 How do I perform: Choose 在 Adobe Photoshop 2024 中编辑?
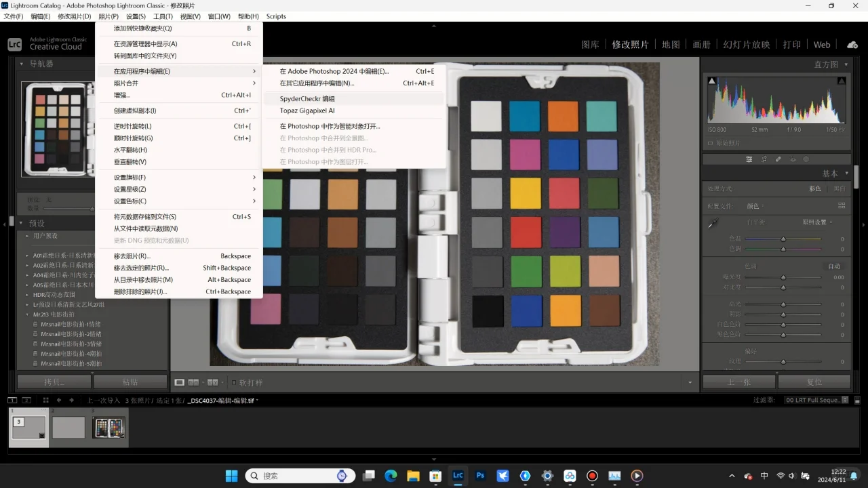[353, 71]
